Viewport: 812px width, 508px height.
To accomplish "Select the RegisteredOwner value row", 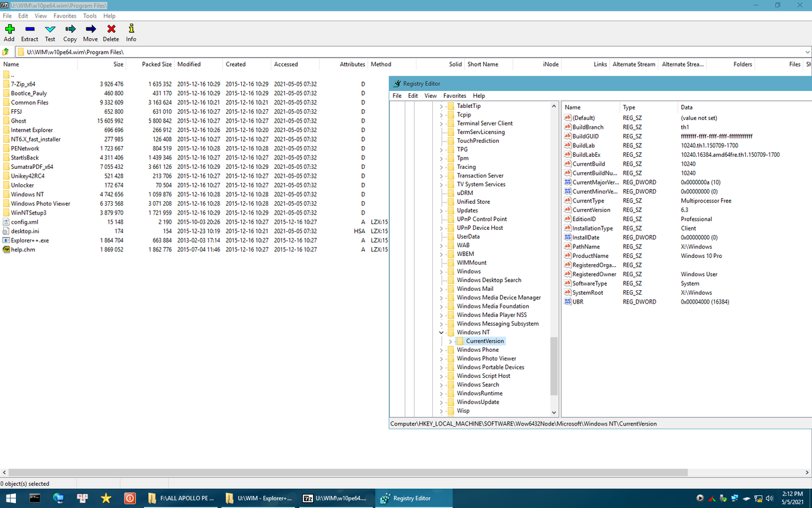I will pyautogui.click(x=687, y=274).
